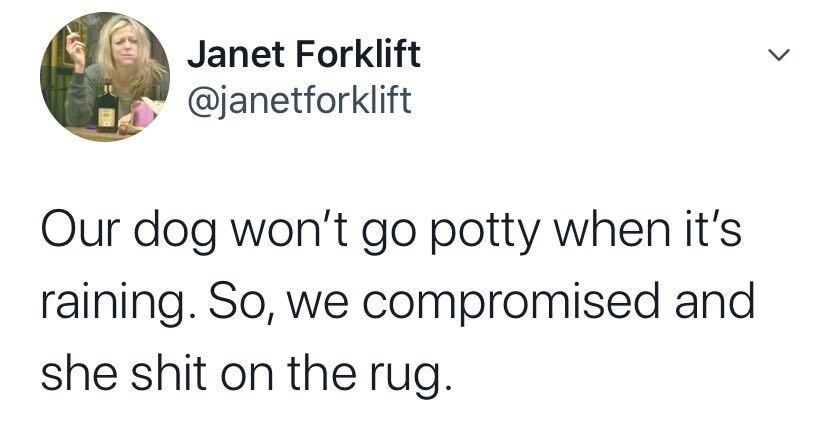
Task: Click "Our dog" at the tweet start
Action: (128, 232)
